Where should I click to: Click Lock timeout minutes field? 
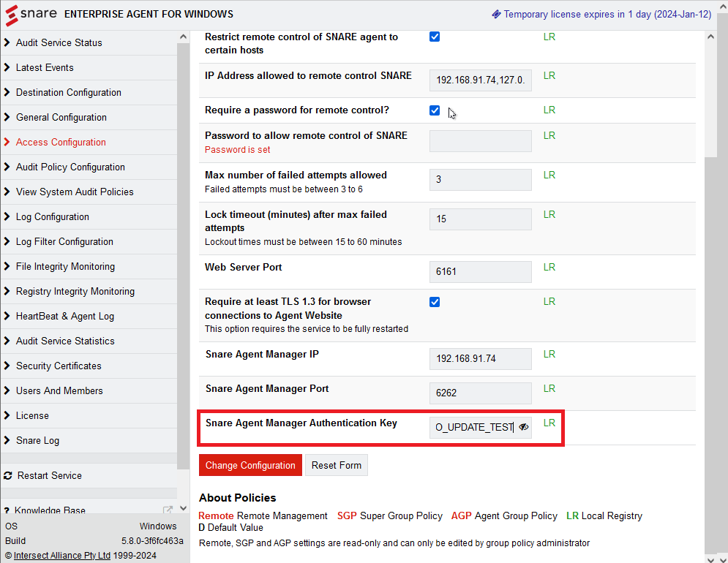pyautogui.click(x=480, y=219)
